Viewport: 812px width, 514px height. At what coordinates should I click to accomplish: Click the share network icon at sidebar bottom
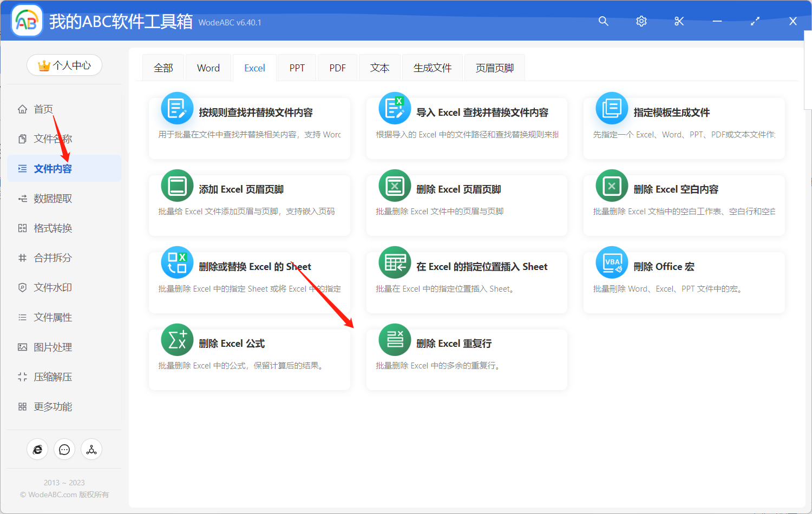[x=91, y=449]
